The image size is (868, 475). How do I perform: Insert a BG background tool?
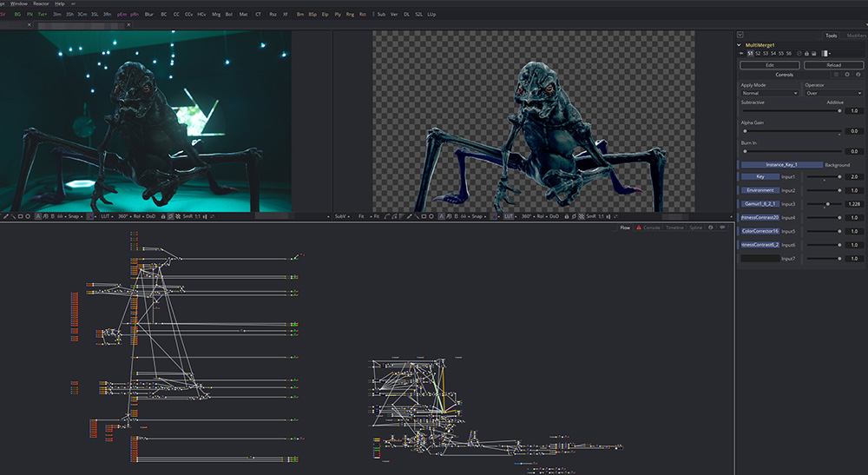coord(17,15)
